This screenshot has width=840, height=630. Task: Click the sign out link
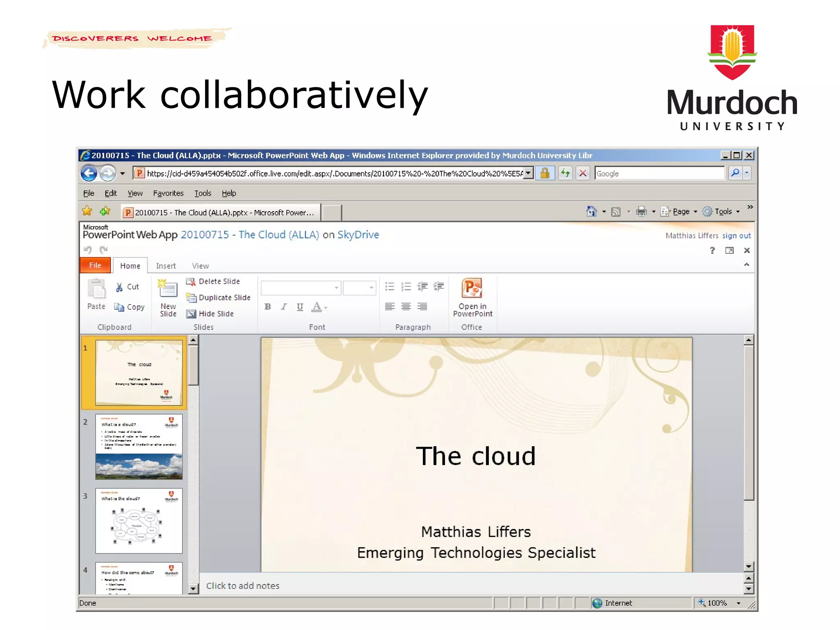click(x=736, y=236)
